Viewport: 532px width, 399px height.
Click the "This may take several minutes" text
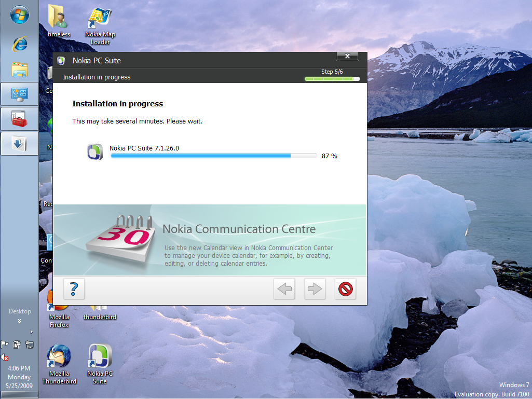pyautogui.click(x=137, y=121)
